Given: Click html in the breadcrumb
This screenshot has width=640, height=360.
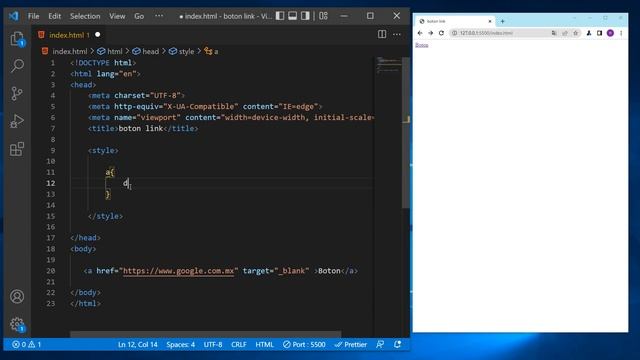Looking at the screenshot, I should click(114, 51).
